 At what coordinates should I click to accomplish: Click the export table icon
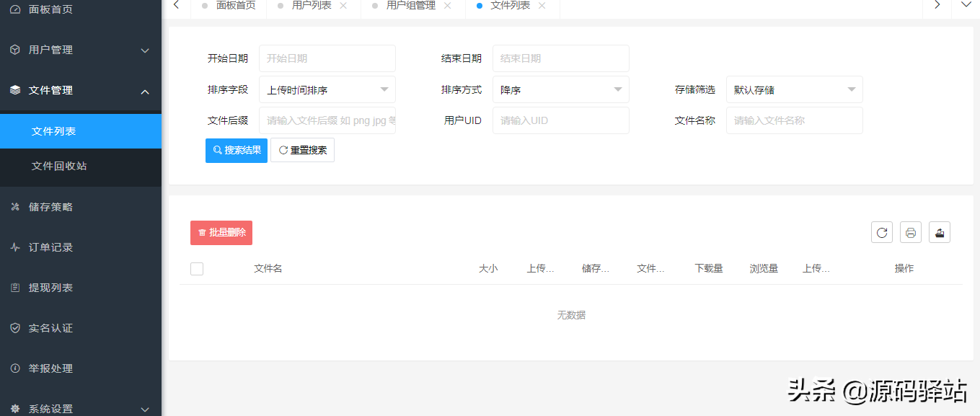(939, 232)
